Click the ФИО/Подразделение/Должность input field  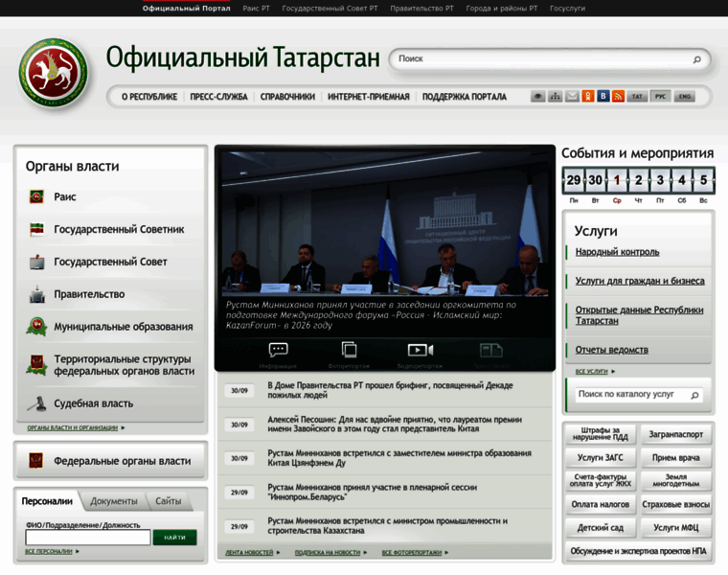tap(88, 538)
